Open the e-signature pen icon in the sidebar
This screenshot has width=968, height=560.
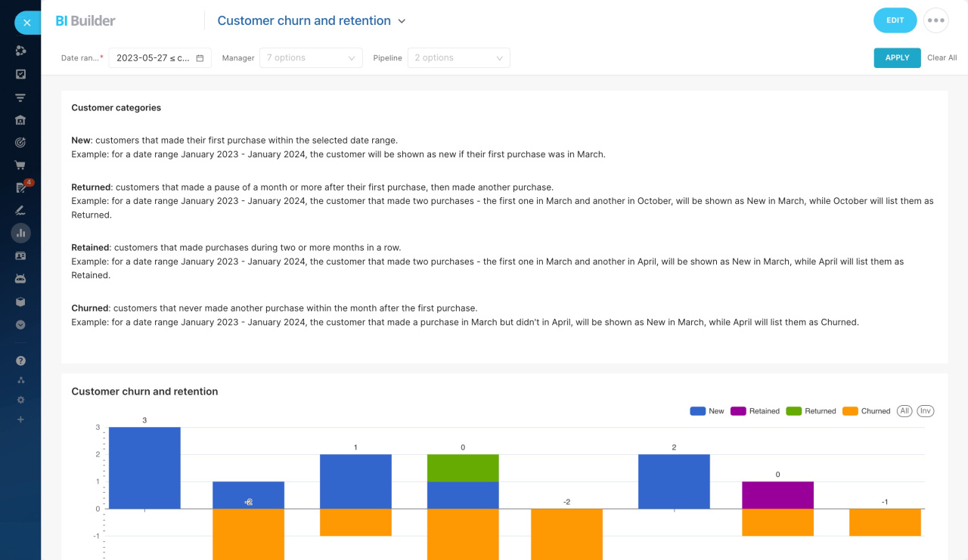click(x=20, y=210)
